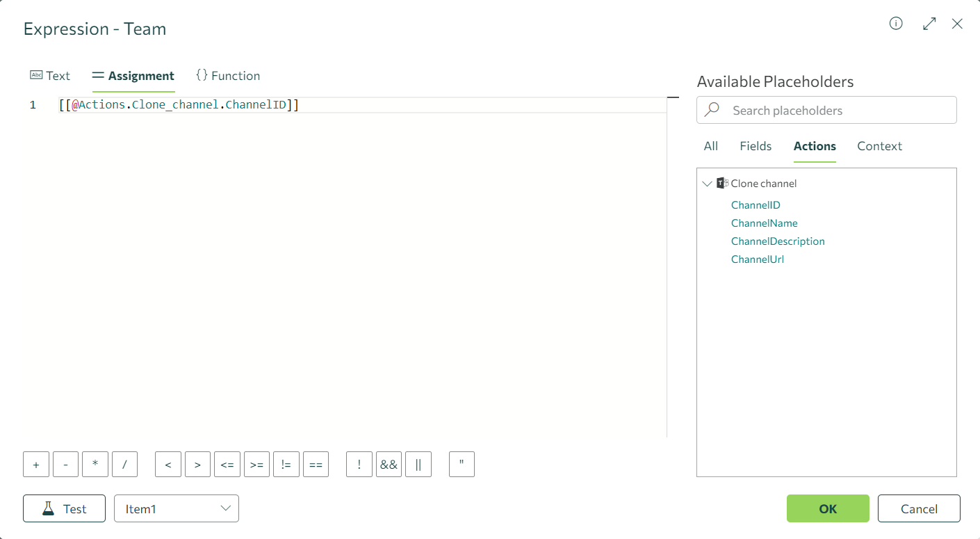This screenshot has width=980, height=539.
Task: Expand the dialog to full screen
Action: (x=929, y=24)
